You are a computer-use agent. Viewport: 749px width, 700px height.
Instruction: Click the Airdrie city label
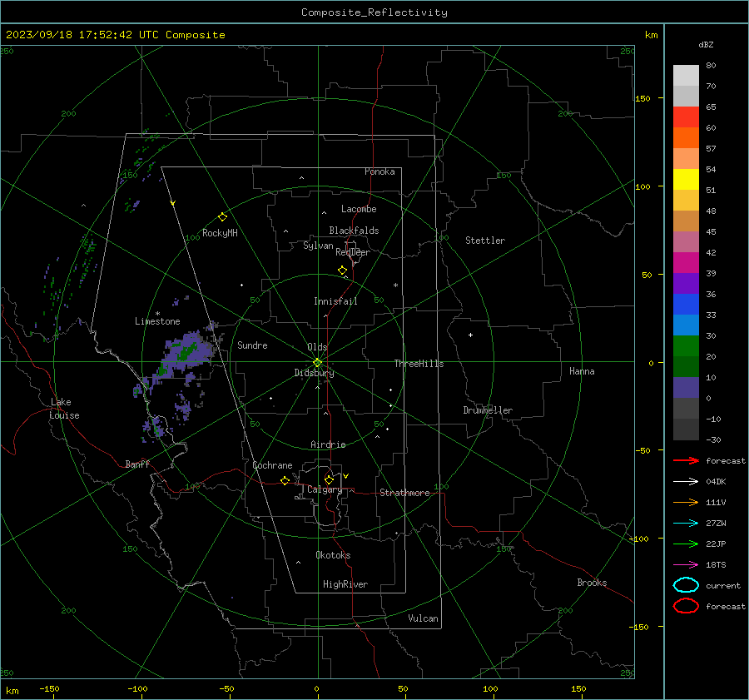[x=328, y=444]
